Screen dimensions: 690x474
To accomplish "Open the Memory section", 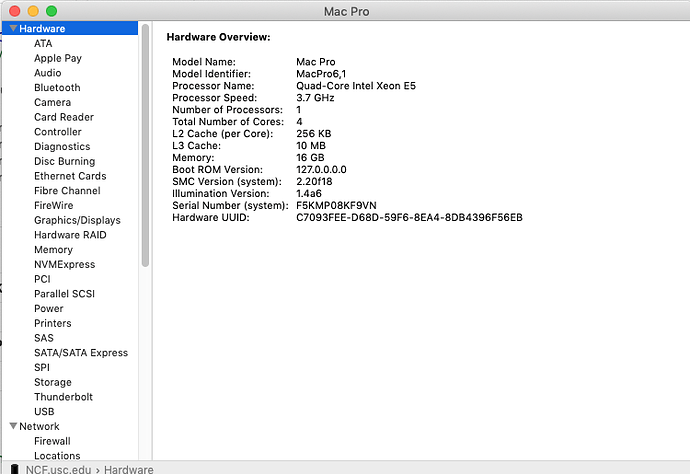I will (x=53, y=250).
